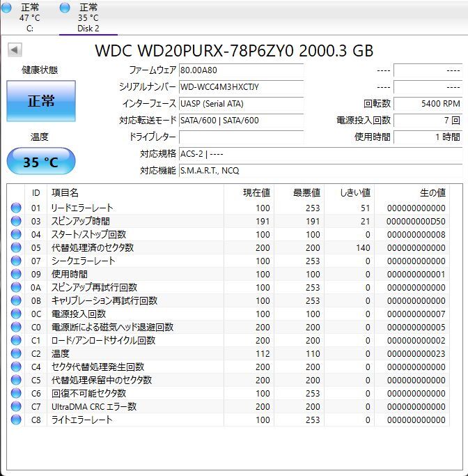The width and height of the screenshot is (468, 476).
Task: Click raw value 000000000001 in 使用時間 row
Action: pyautogui.click(x=416, y=274)
